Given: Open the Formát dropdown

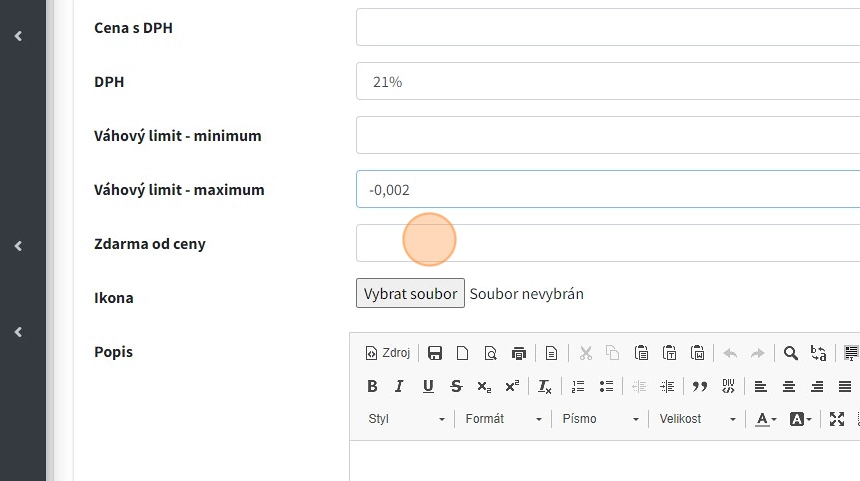Looking at the screenshot, I should click(x=503, y=419).
